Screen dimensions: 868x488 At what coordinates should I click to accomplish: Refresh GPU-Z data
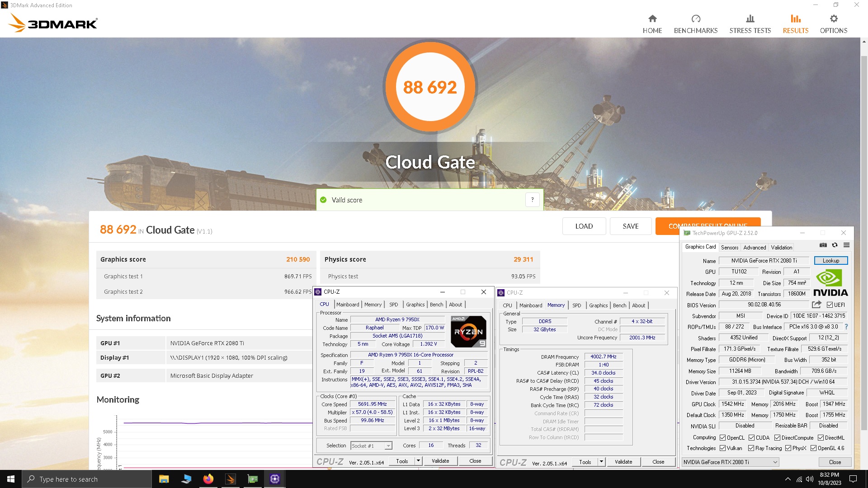(x=835, y=245)
